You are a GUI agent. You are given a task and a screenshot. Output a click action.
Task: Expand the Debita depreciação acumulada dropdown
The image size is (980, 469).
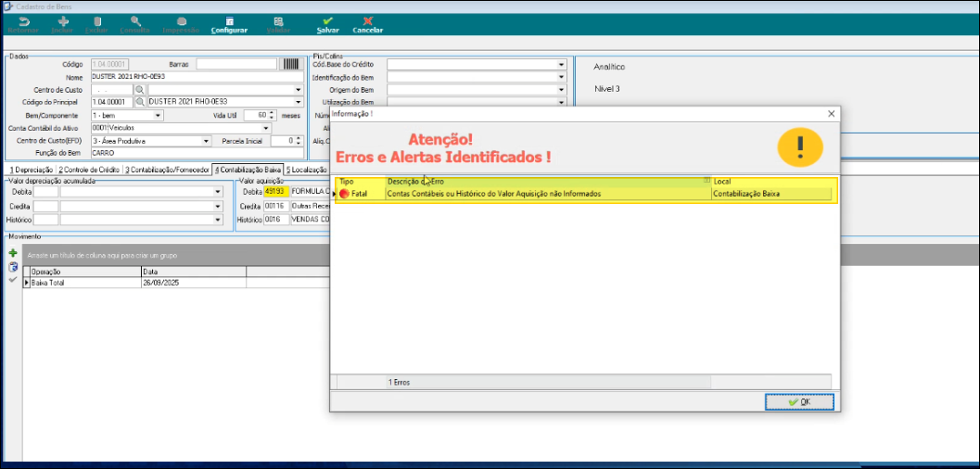(x=218, y=192)
